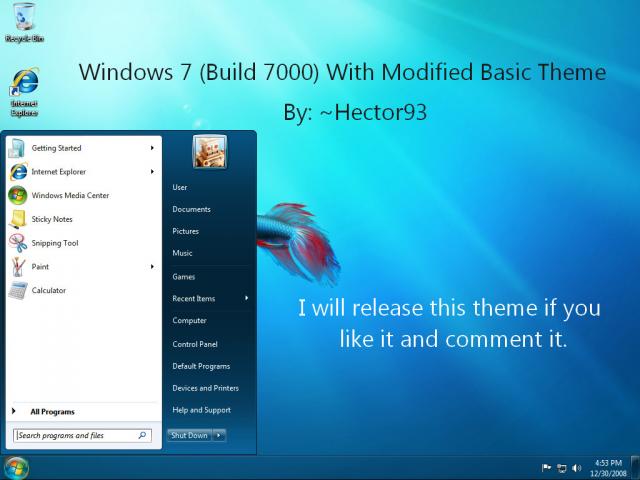Click the Windows Media Center label
The width and height of the screenshot is (640, 480).
pos(70,196)
